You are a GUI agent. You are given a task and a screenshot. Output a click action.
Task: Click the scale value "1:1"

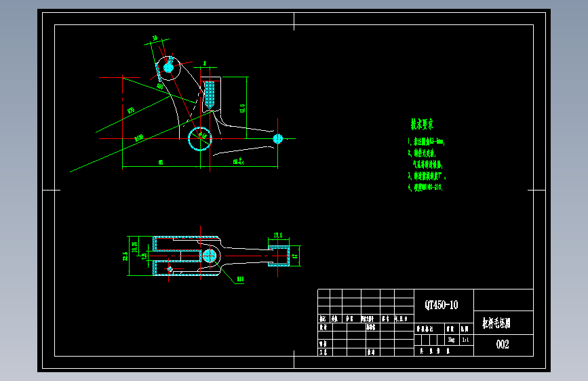(x=465, y=340)
